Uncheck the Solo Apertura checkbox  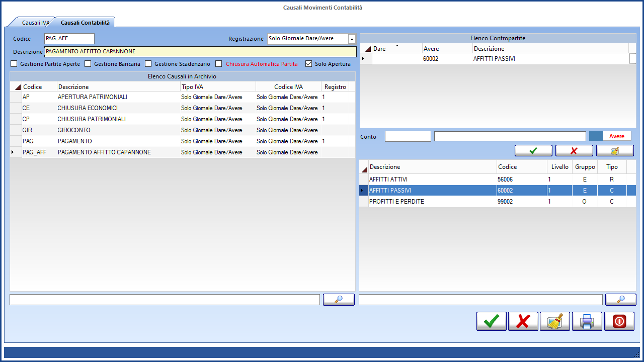[309, 64]
